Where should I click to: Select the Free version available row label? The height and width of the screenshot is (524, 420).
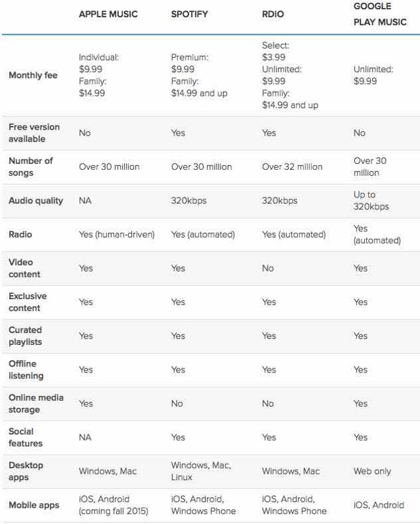(x=34, y=133)
